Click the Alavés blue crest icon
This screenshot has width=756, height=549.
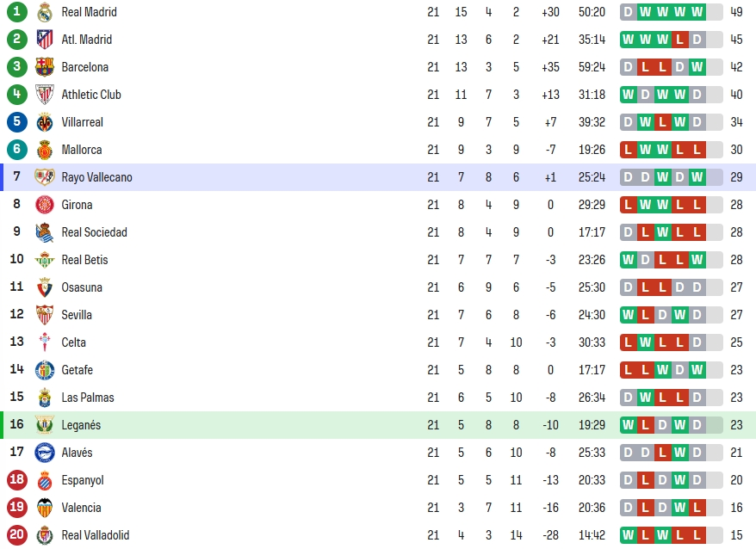click(45, 453)
